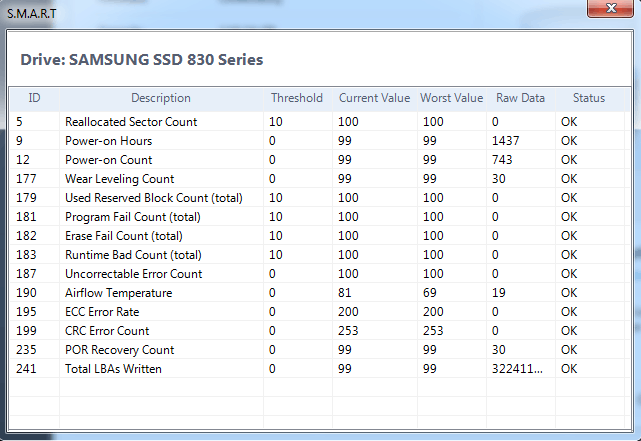This screenshot has width=641, height=441.
Task: Select Used Reserved Block Count (total)
Action: tap(154, 197)
